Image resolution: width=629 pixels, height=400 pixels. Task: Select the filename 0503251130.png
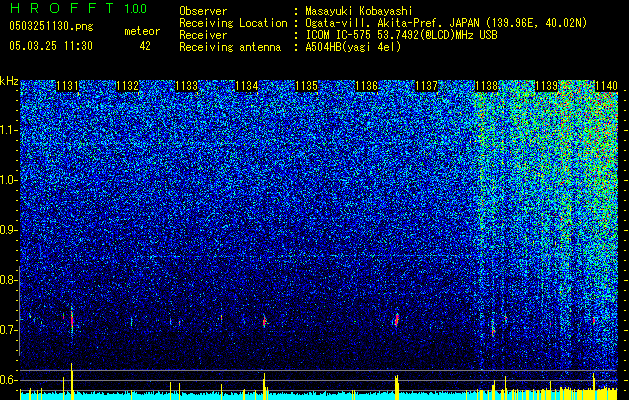(x=51, y=26)
